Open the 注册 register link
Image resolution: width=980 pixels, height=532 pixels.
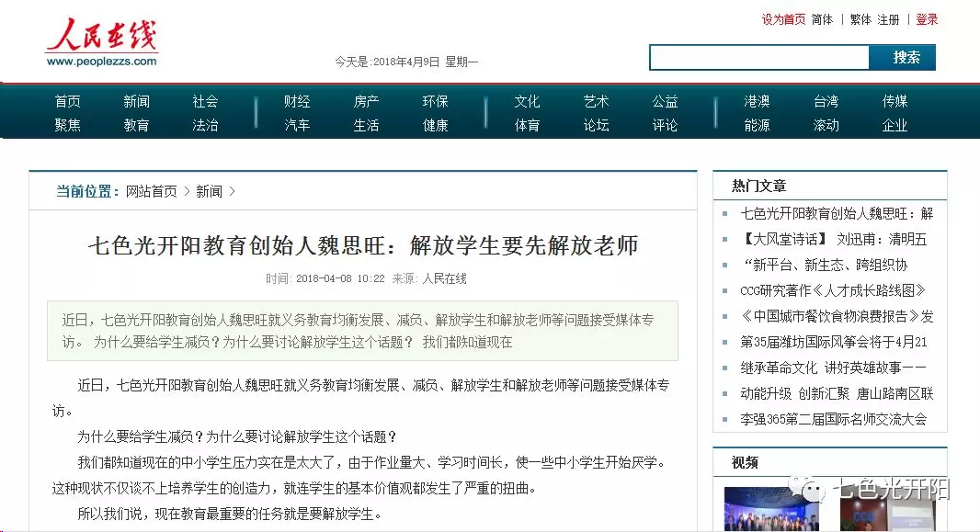(888, 19)
